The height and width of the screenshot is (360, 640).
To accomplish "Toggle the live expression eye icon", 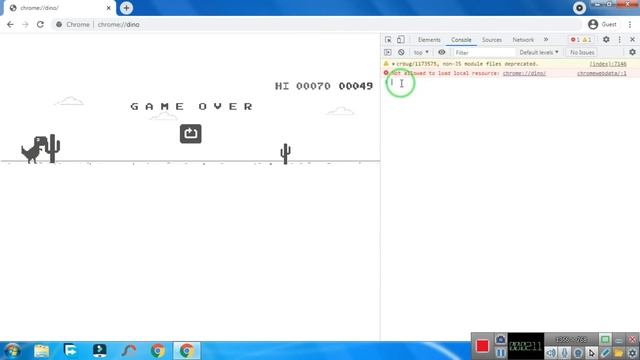I will pos(442,52).
